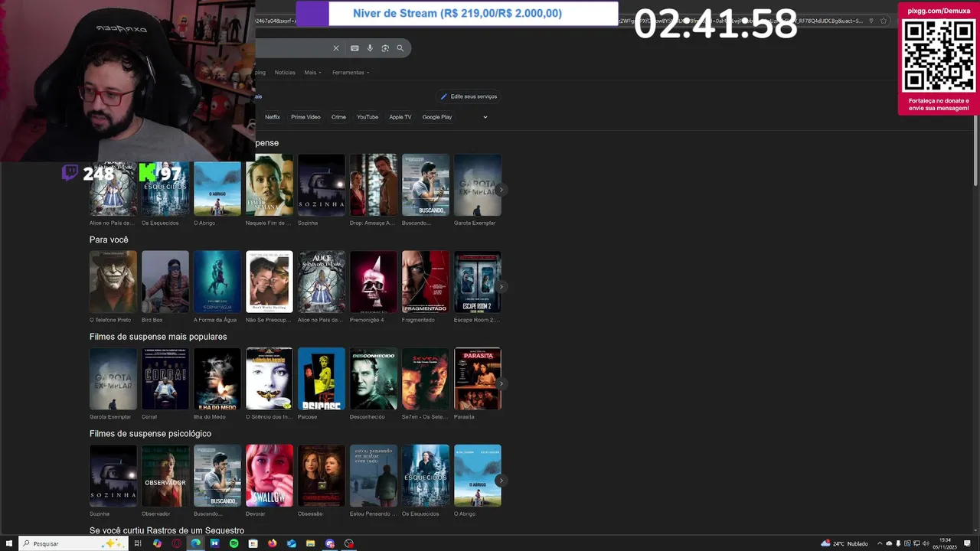Open O Telefone Preto poster
This screenshot has height=551, width=980.
[x=113, y=282]
